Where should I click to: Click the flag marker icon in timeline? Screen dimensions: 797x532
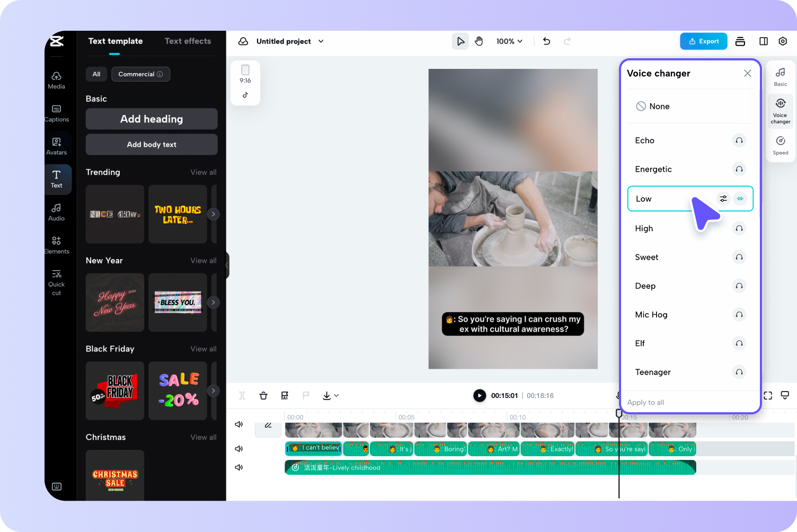click(x=306, y=395)
